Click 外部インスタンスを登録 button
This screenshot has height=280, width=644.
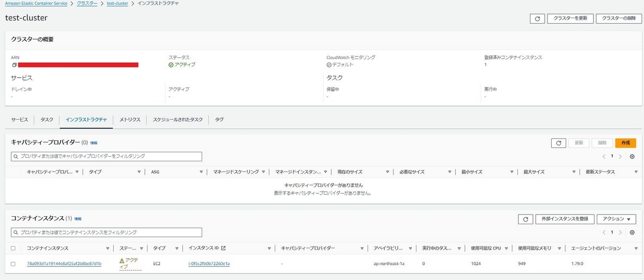[x=565, y=219]
